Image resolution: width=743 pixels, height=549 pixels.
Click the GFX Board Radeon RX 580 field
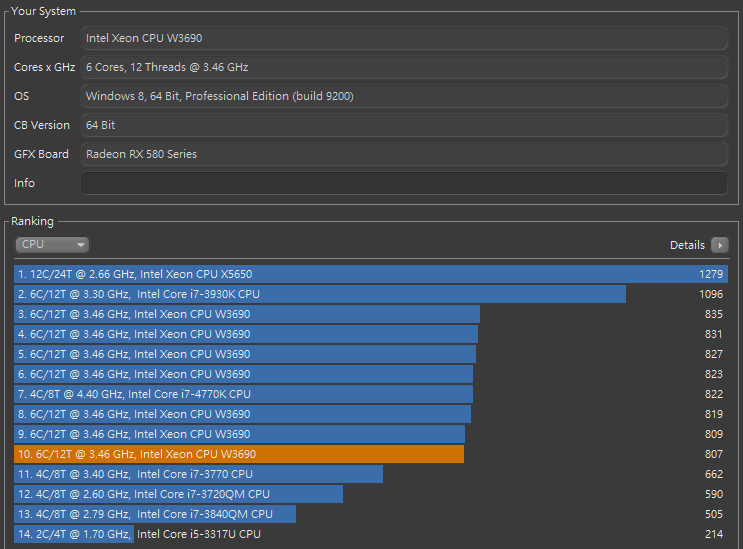click(x=404, y=154)
